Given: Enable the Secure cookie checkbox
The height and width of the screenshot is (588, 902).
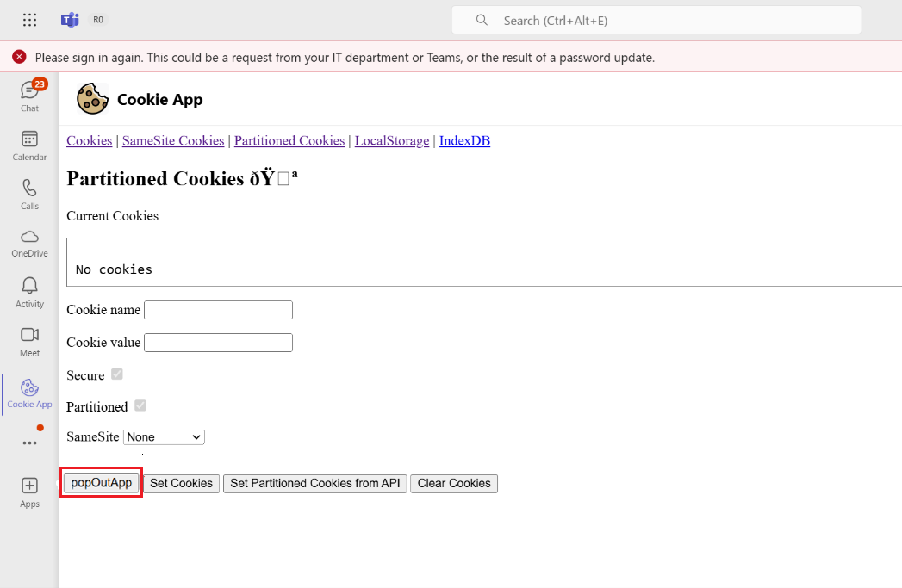Looking at the screenshot, I should (117, 374).
